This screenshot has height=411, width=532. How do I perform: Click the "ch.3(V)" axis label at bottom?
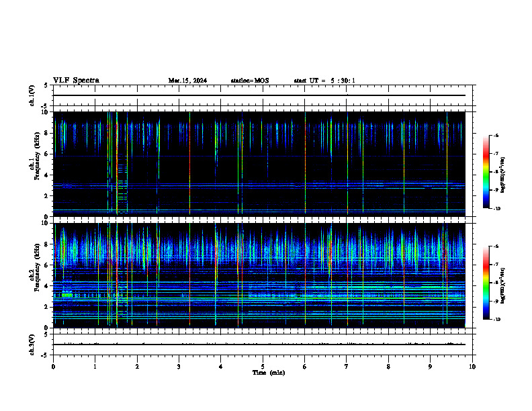[x=32, y=345]
